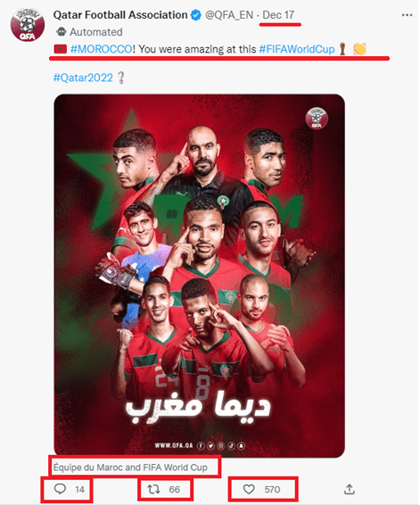
Task: Click the retweet arrows icon
Action: pos(153,489)
